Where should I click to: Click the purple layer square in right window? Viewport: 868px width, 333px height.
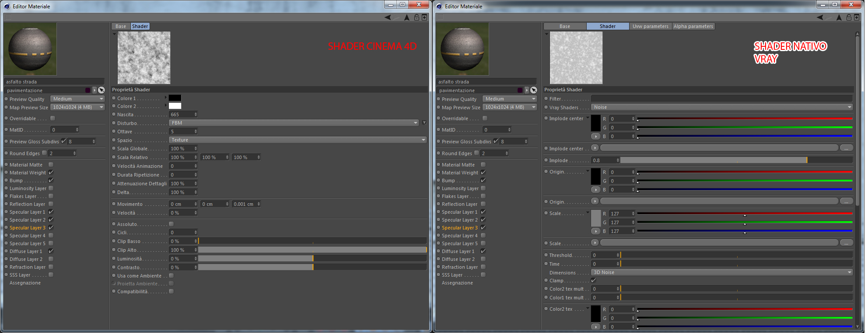coord(520,90)
